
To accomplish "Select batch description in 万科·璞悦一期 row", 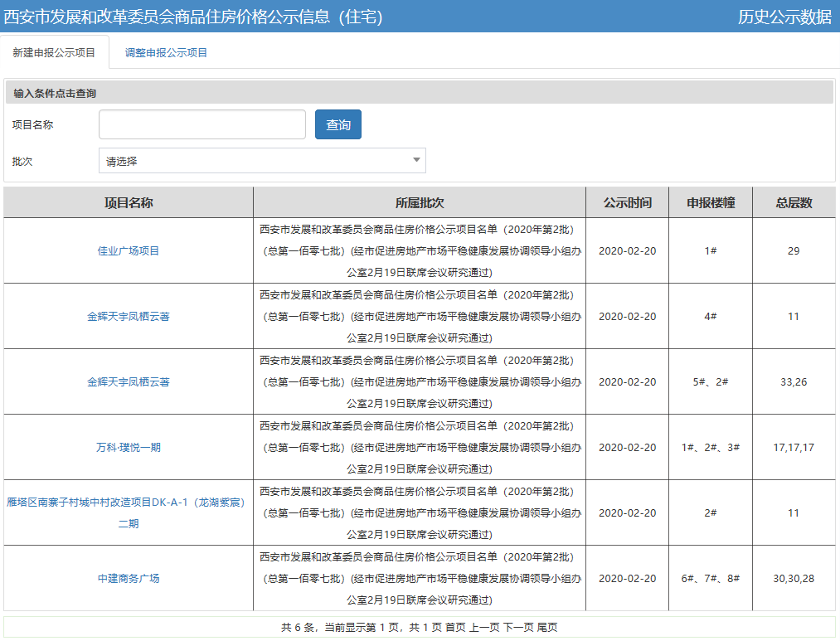I will tap(420, 447).
